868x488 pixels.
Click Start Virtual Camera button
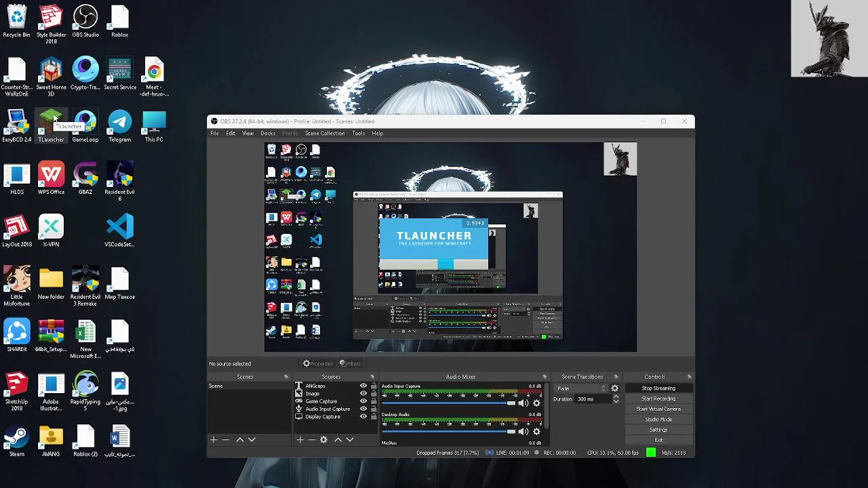(x=658, y=409)
